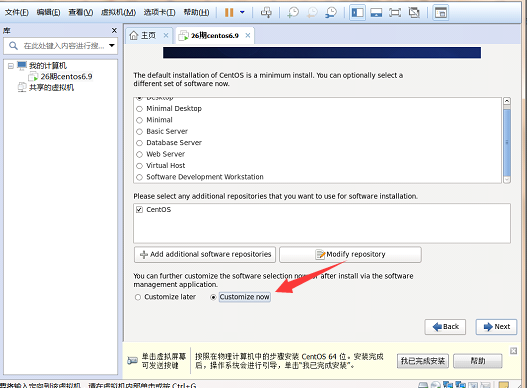Select the Minimal install radio button
Viewport: 527px width, 388px height.
(139, 120)
